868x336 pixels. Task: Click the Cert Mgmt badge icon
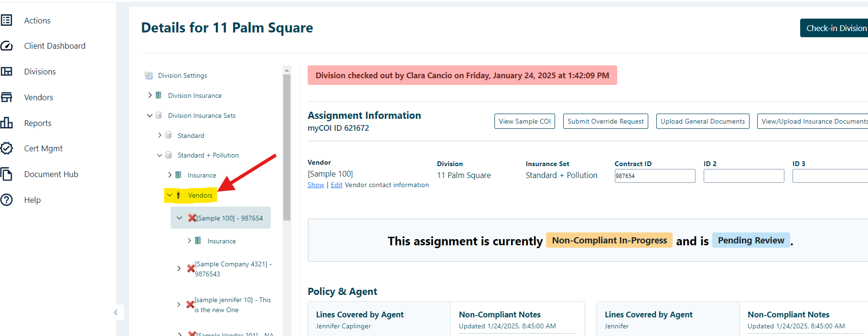pos(7,148)
